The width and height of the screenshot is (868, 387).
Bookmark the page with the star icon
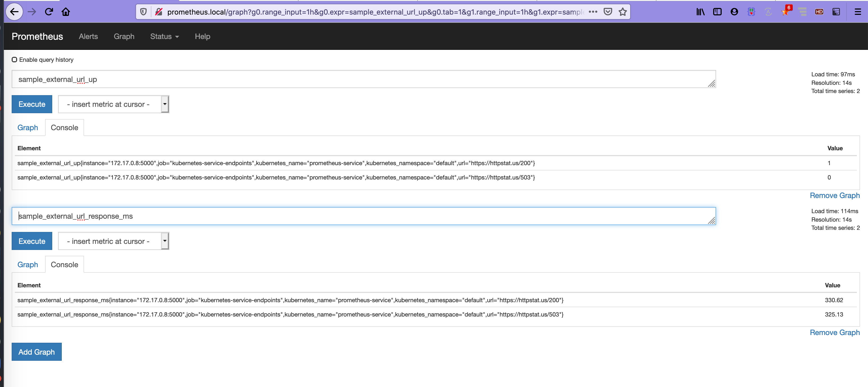622,11
